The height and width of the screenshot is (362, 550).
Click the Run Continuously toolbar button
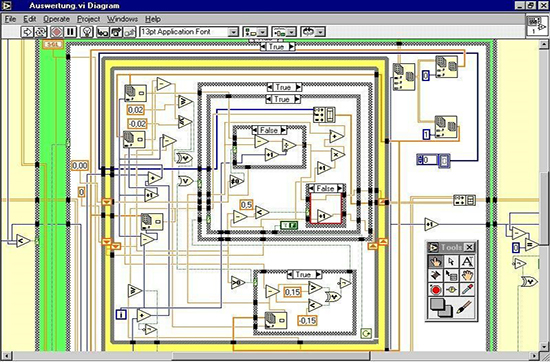tap(41, 32)
